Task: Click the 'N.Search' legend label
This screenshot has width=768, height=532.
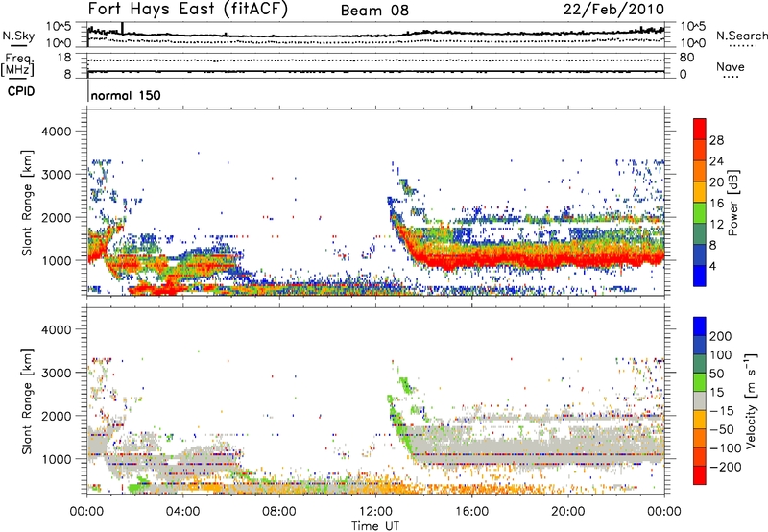Action: (741, 36)
